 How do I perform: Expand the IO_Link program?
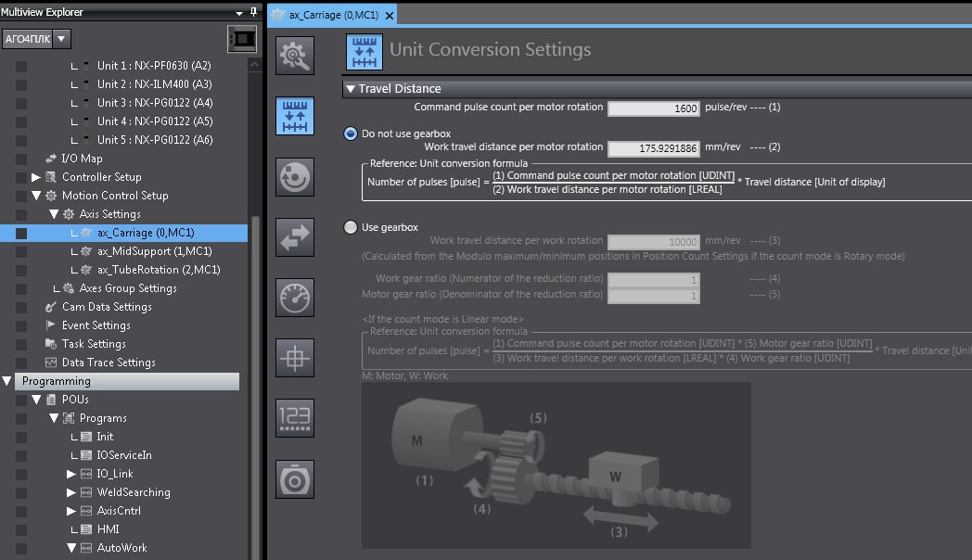pyautogui.click(x=71, y=474)
